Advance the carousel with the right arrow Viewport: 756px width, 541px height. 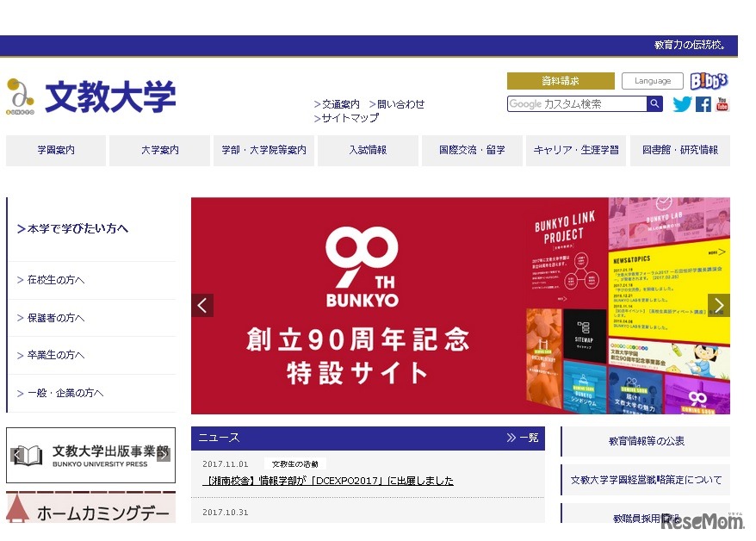719,305
